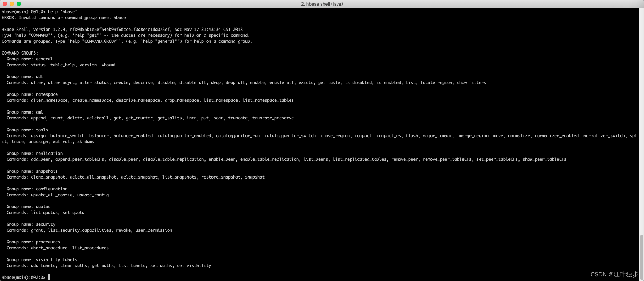Click the 'set_quota' command text

coord(73,213)
